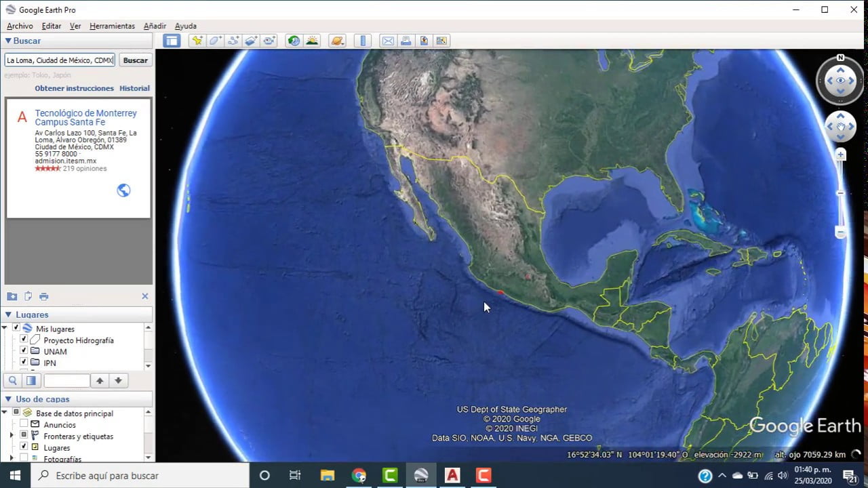Focus the Lugares filter text box

point(66,381)
